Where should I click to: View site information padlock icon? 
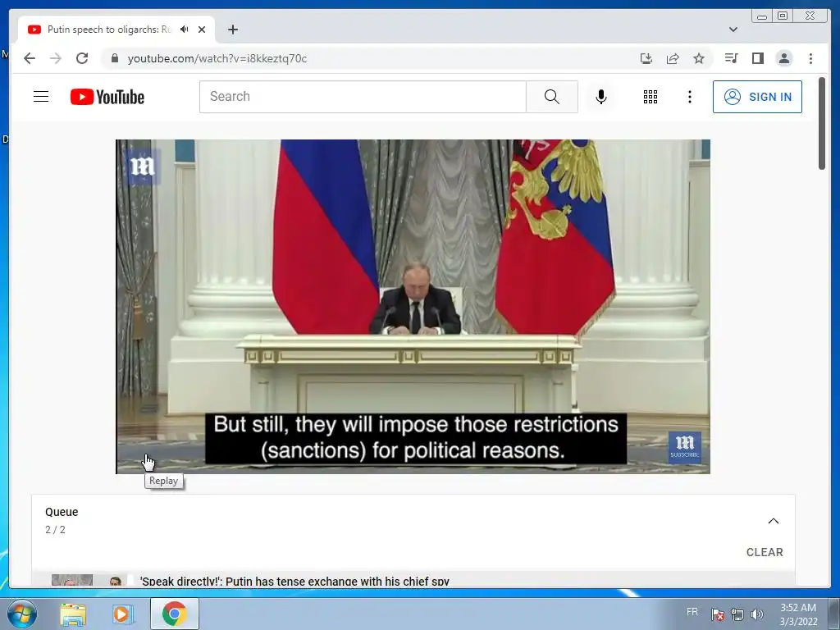pos(114,58)
